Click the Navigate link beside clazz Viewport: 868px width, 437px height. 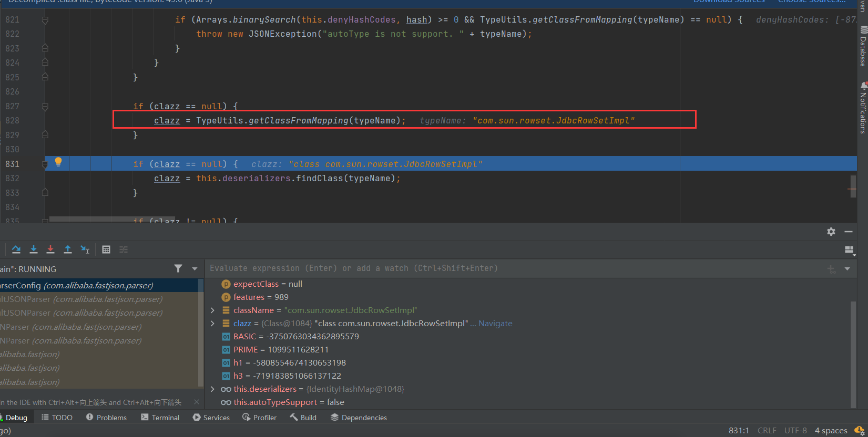495,323
